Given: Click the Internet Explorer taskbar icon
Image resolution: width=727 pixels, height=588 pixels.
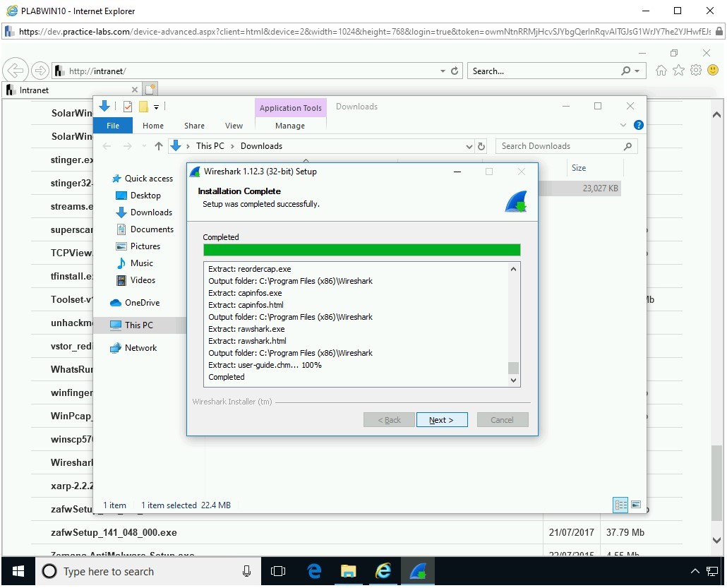Looking at the screenshot, I should click(x=383, y=571).
